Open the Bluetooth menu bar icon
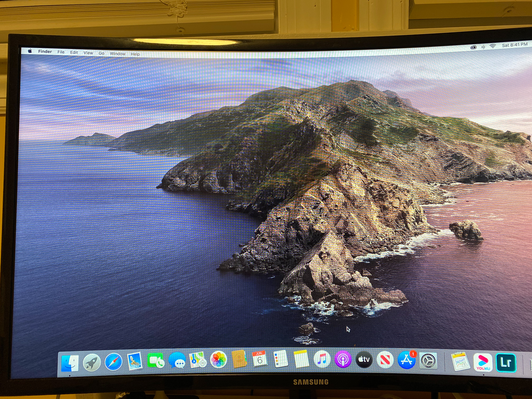The width and height of the screenshot is (532, 399). 483,47
